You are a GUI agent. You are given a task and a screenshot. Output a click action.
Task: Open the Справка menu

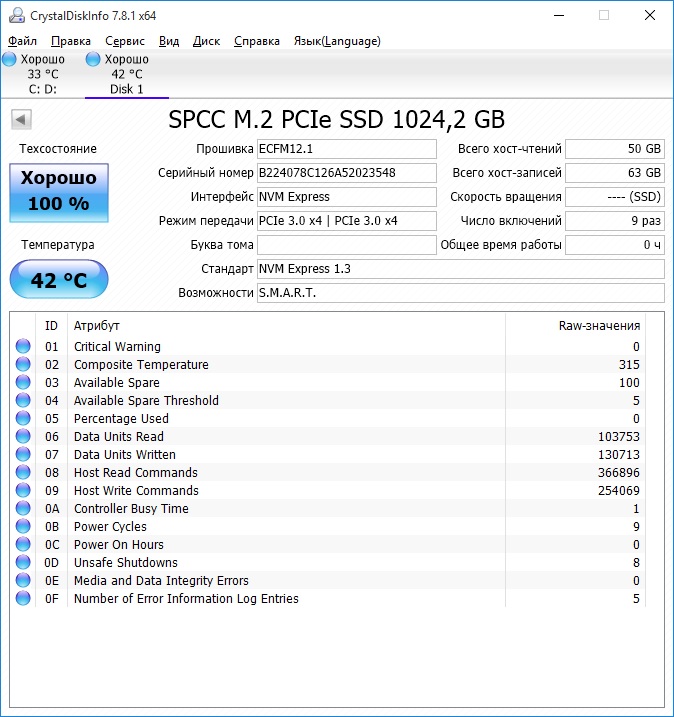click(257, 41)
